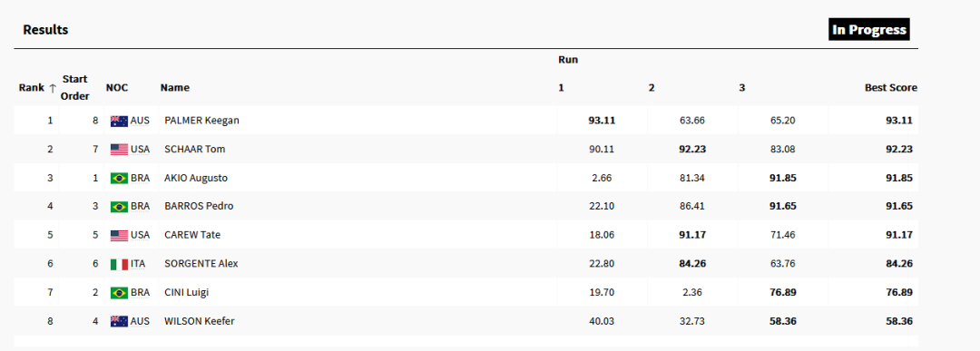The width and height of the screenshot is (980, 351).
Task: Click BARROS Pedro's run 1 score 22.10
Action: (x=602, y=206)
